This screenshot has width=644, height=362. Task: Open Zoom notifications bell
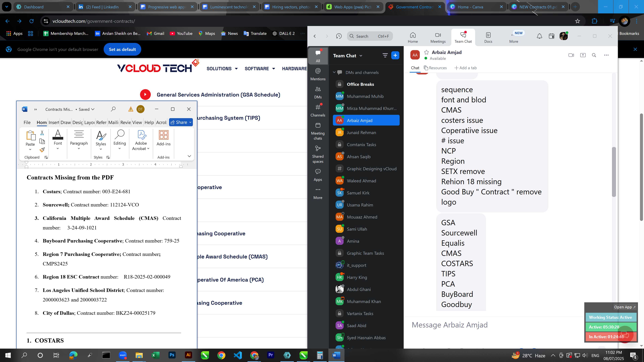540,36
